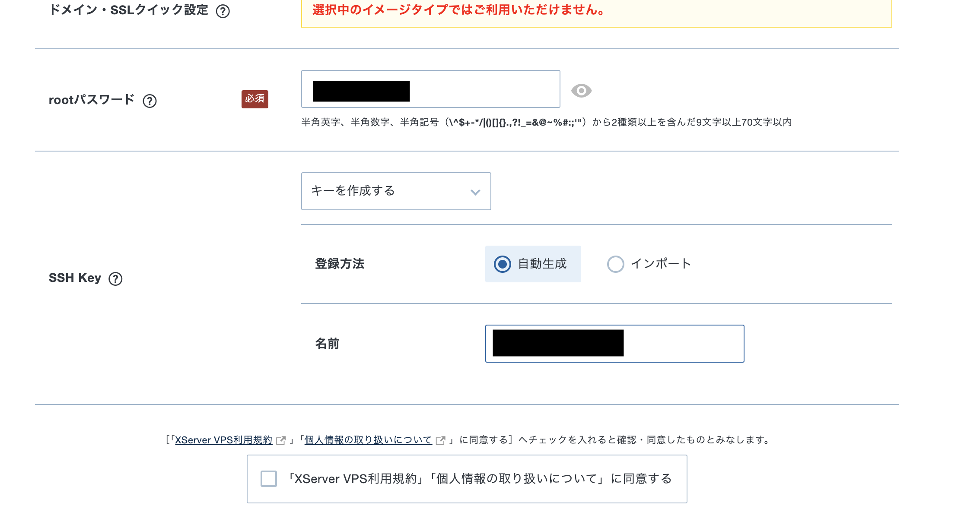Click external link icon after XServer VPS利用規約
Viewport: 980px width, 531px height.
(281, 440)
